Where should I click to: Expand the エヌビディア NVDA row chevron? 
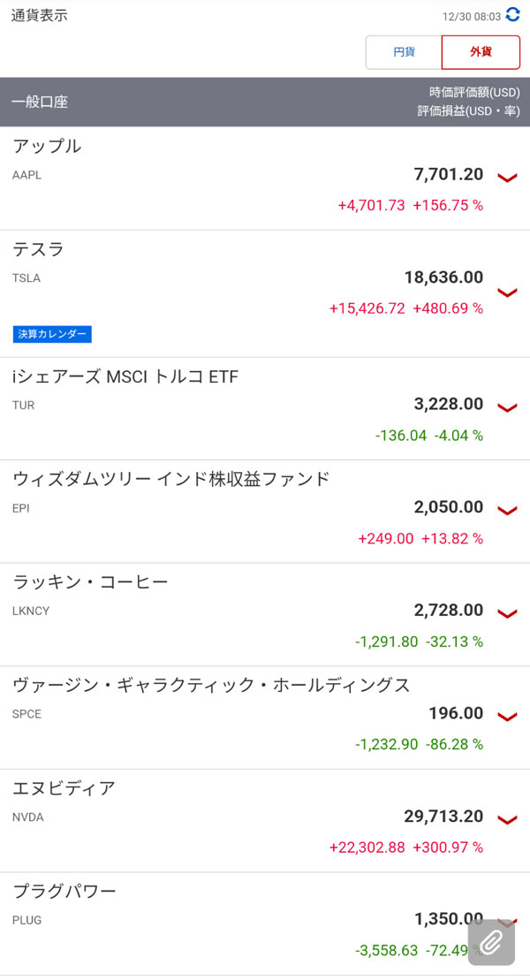pyautogui.click(x=507, y=820)
